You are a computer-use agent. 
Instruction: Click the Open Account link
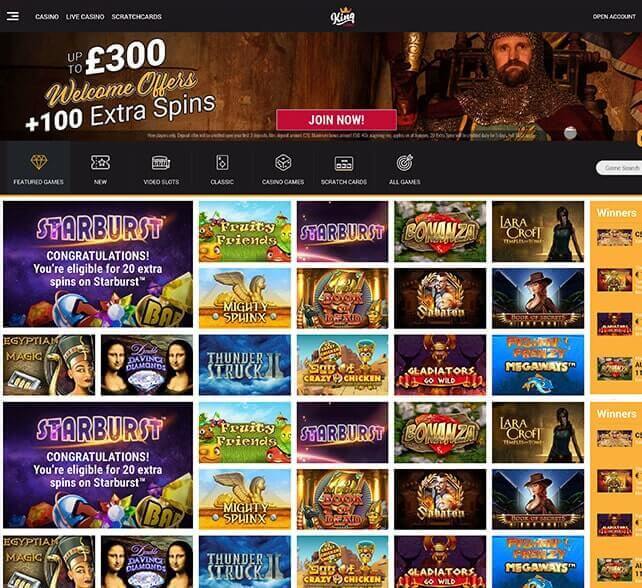(x=614, y=17)
